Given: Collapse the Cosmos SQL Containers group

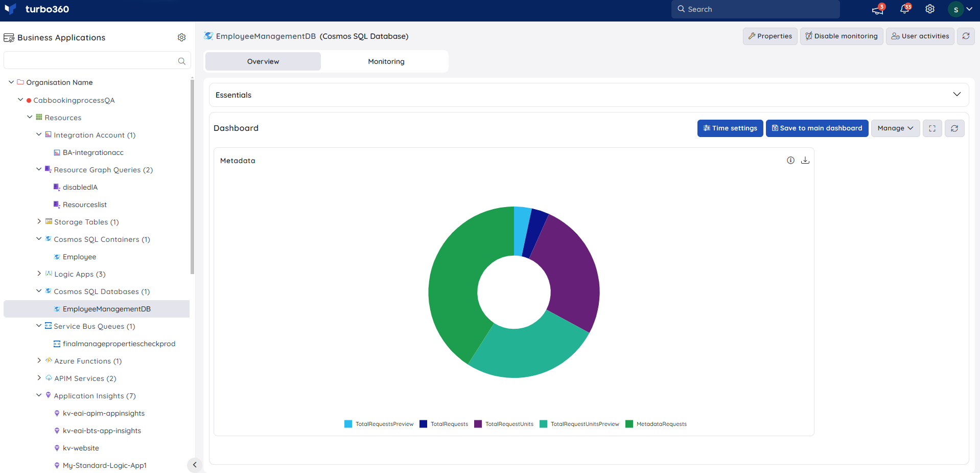Looking at the screenshot, I should [39, 239].
